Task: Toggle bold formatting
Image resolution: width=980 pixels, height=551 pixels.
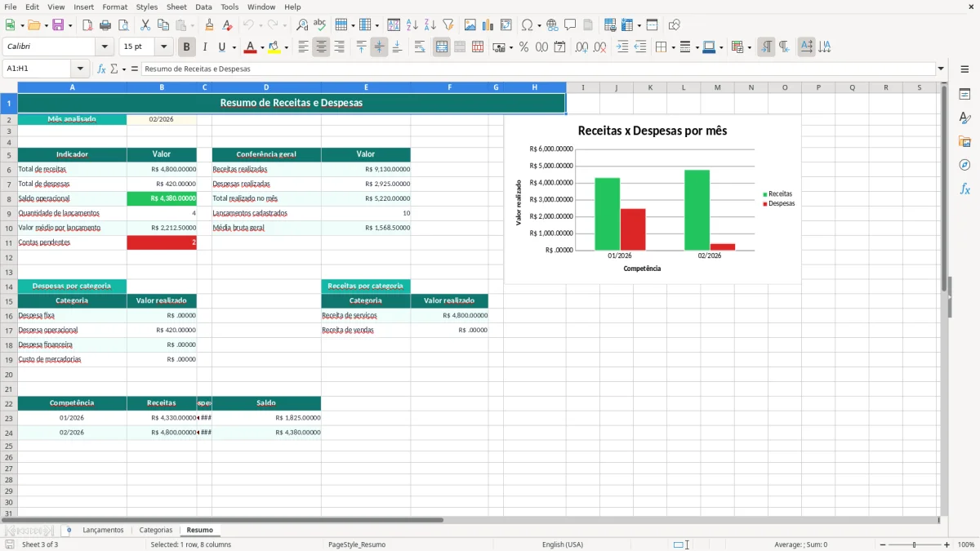Action: click(x=187, y=47)
